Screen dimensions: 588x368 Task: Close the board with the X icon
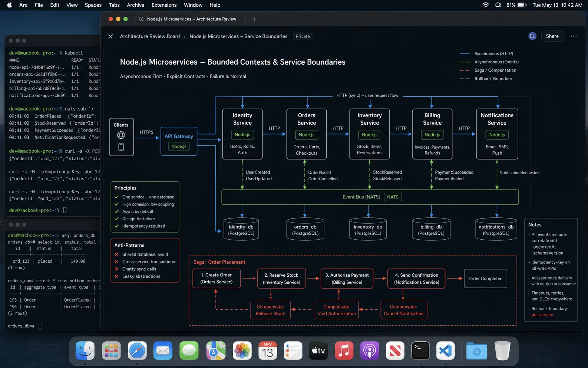tap(110, 36)
